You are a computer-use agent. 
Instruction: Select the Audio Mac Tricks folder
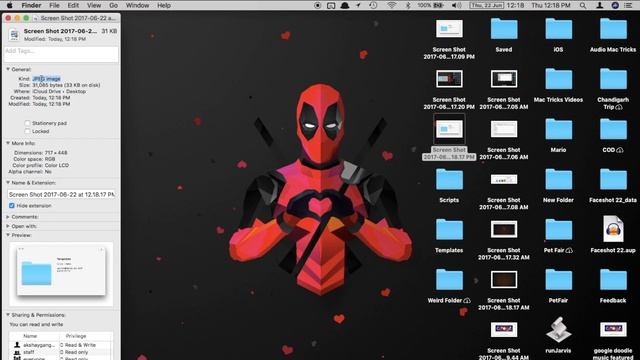click(613, 29)
